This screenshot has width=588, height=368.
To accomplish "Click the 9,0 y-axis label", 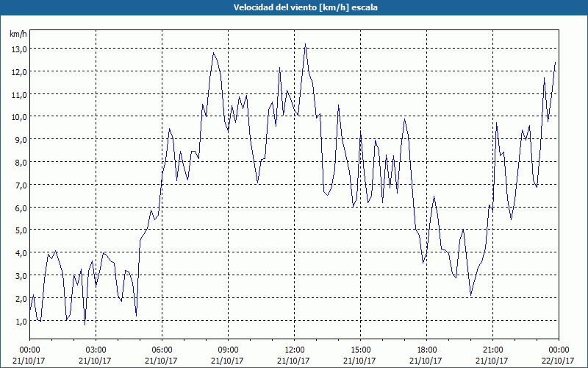I will tap(21, 140).
